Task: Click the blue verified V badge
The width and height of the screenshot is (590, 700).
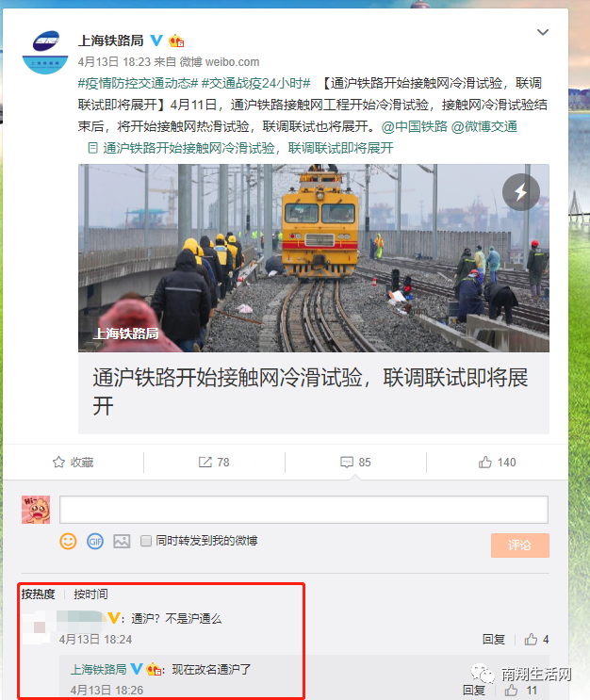Action: click(156, 41)
